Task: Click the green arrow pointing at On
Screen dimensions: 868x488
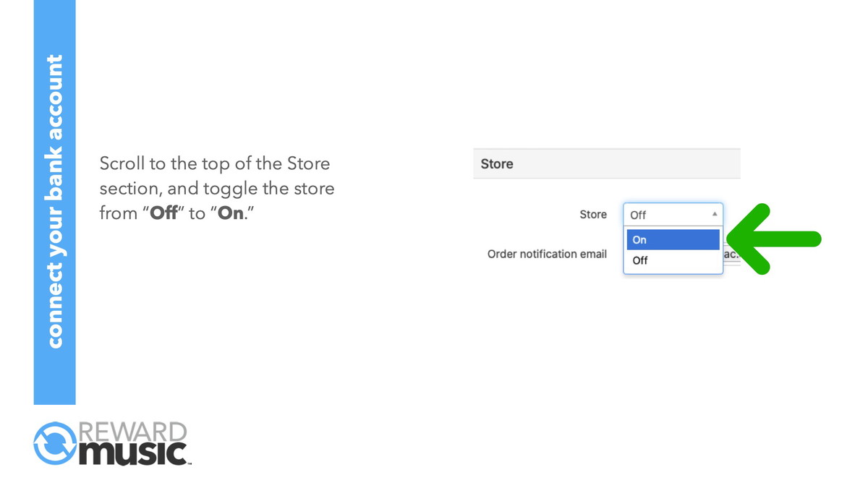Action: point(773,239)
